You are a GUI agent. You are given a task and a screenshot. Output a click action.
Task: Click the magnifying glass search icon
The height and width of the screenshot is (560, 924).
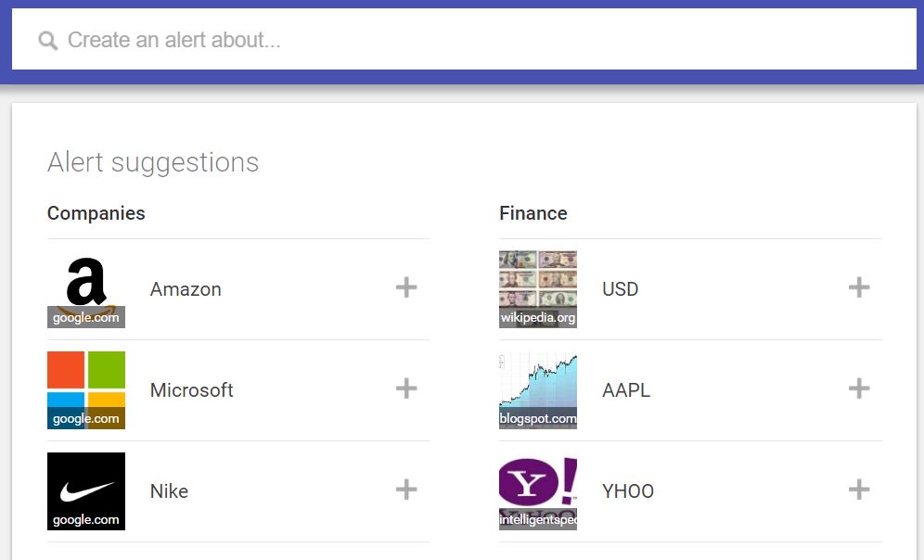coord(47,41)
